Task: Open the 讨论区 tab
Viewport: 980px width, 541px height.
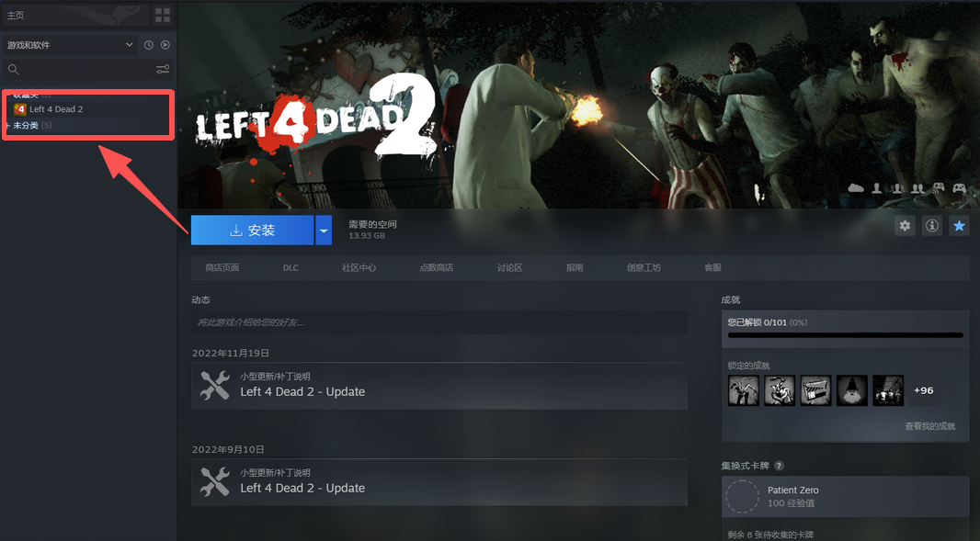Action: (x=509, y=267)
